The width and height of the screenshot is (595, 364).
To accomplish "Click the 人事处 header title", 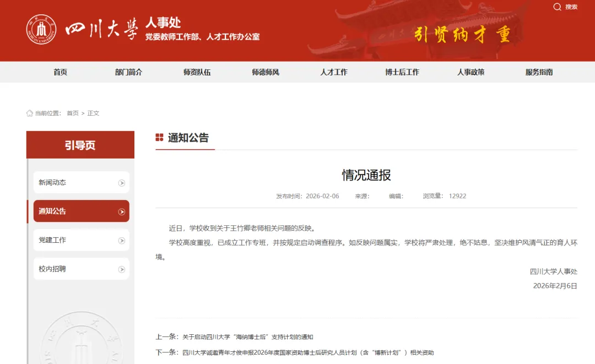I will point(163,23).
